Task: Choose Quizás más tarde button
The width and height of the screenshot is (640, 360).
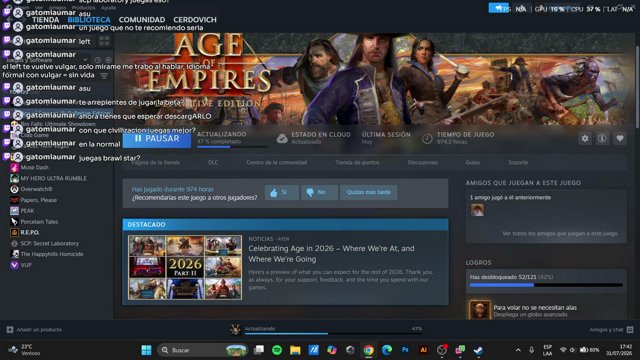Action: (x=369, y=192)
